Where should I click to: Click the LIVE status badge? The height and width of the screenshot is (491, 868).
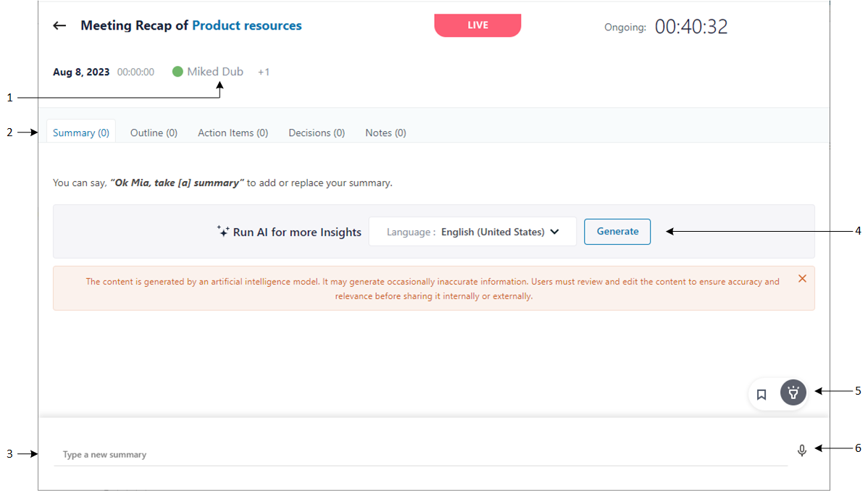click(x=477, y=25)
